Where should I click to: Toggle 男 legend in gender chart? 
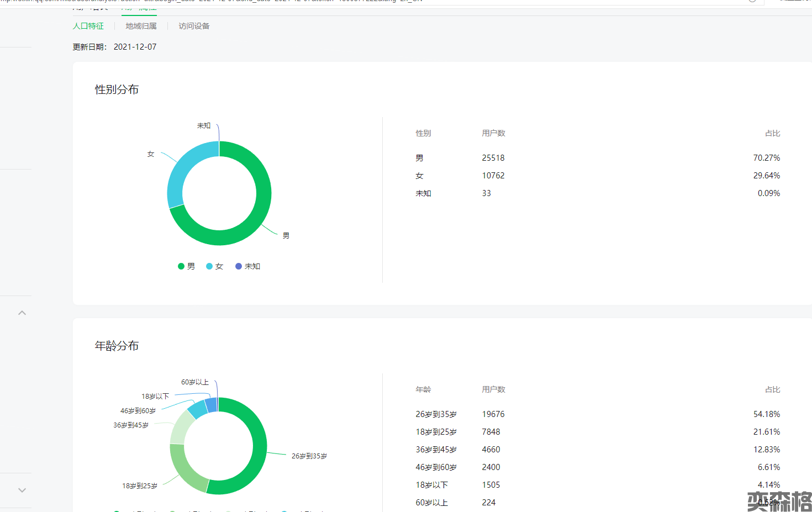pyautogui.click(x=187, y=266)
